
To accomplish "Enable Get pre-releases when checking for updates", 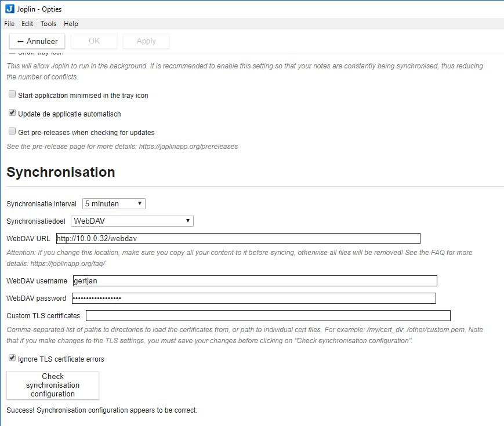I will (x=12, y=131).
